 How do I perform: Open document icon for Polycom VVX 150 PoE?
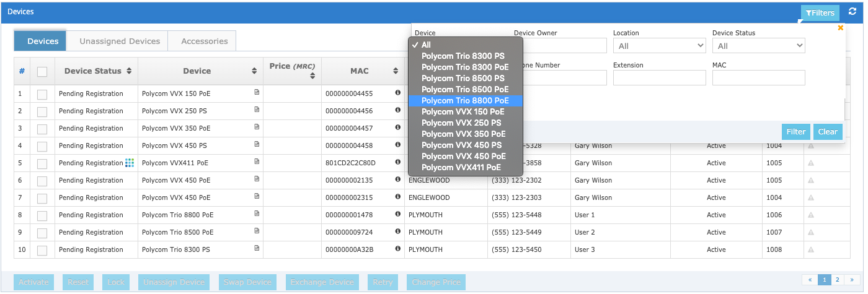coord(257,92)
